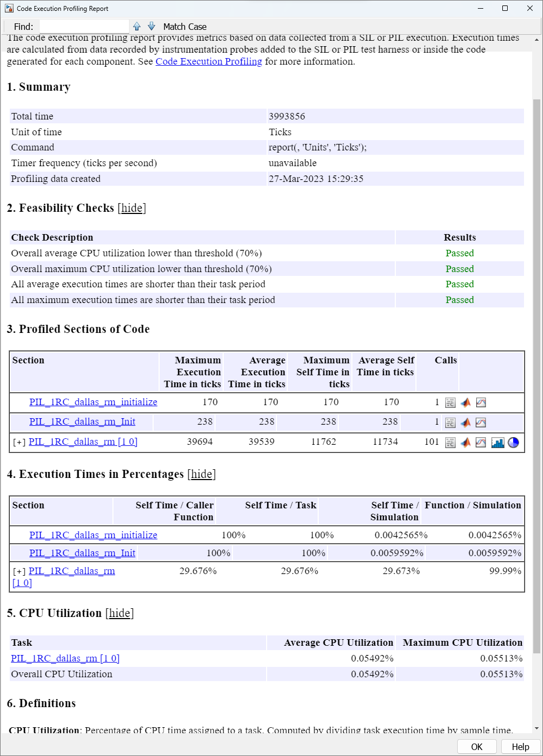Expand PIL_1RC_dallas_rm in Profiled Sections table
This screenshot has width=543, height=756.
click(x=18, y=442)
